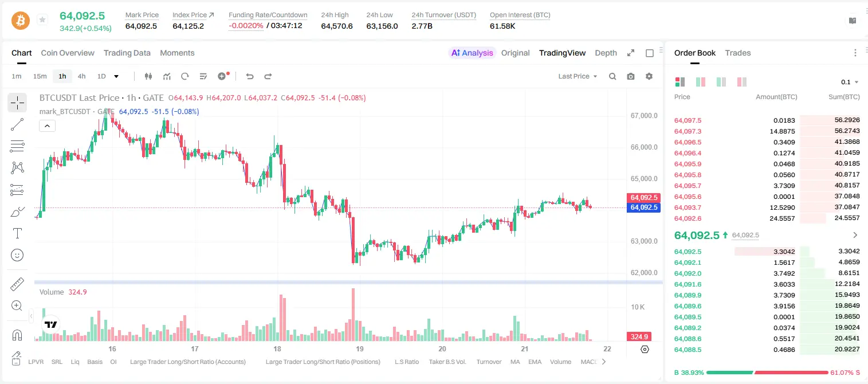This screenshot has height=384, width=868.
Task: Select the ruler measure tool
Action: tap(17, 284)
